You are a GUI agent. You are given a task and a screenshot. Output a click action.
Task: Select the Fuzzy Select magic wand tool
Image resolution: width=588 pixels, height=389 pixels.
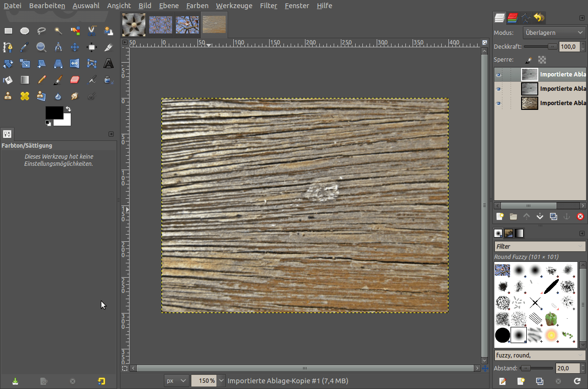[58, 31]
